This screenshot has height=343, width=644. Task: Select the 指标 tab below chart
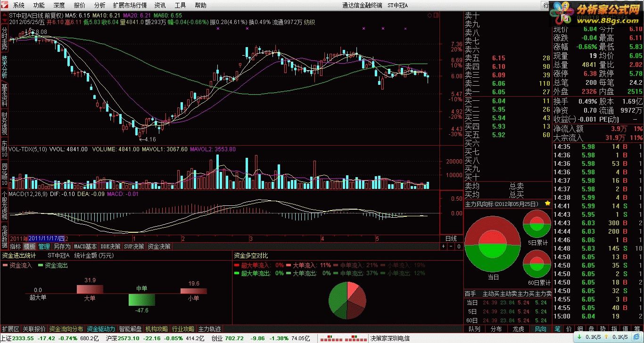click(16, 246)
